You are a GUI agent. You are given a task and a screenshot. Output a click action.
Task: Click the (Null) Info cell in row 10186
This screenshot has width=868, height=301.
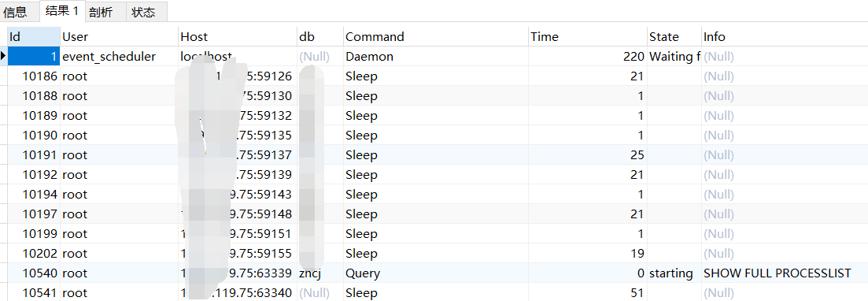tap(785, 76)
